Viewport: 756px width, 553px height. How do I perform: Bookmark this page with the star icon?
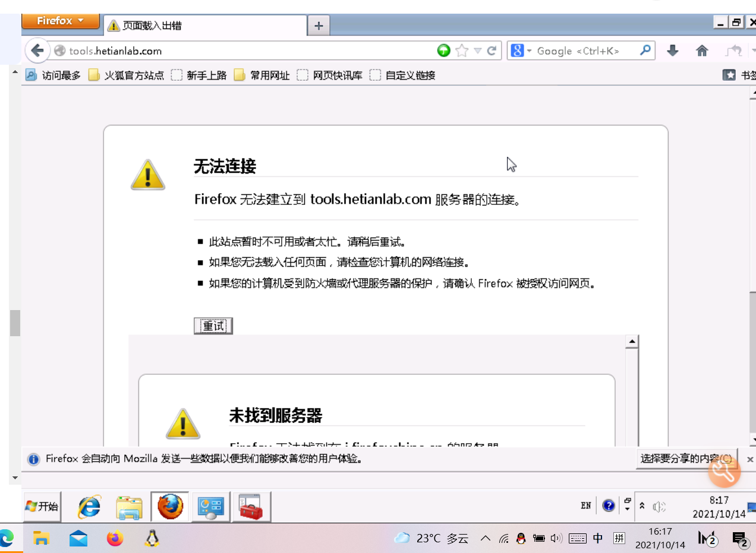[462, 50]
